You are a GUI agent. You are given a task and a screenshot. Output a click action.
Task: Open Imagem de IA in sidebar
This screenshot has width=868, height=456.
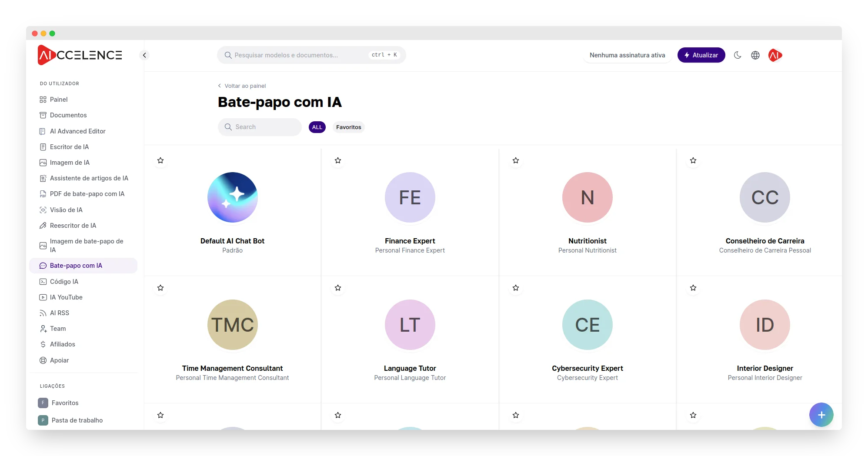pyautogui.click(x=70, y=163)
